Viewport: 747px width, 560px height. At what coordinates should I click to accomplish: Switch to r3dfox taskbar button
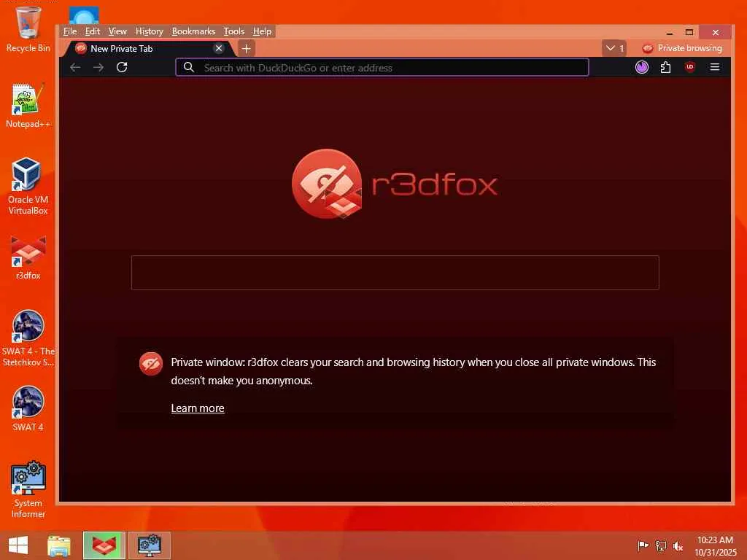[x=104, y=545]
